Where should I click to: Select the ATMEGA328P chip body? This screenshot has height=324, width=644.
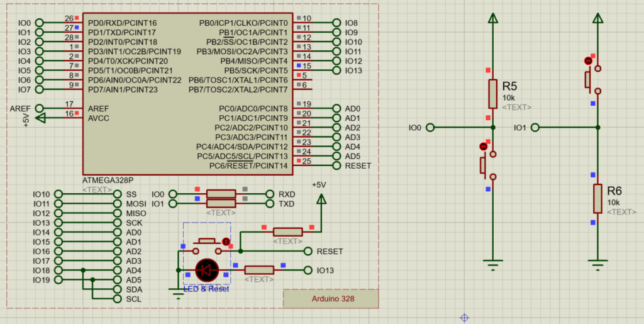tap(187, 94)
